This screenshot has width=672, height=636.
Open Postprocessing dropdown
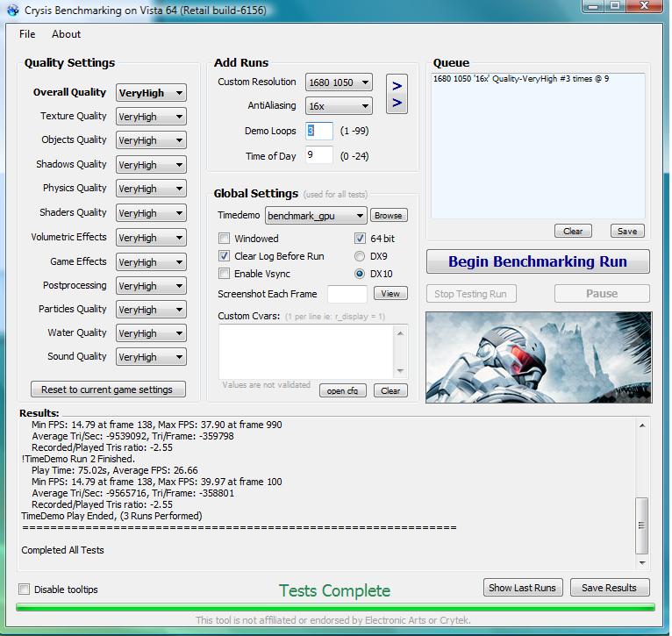tap(151, 286)
